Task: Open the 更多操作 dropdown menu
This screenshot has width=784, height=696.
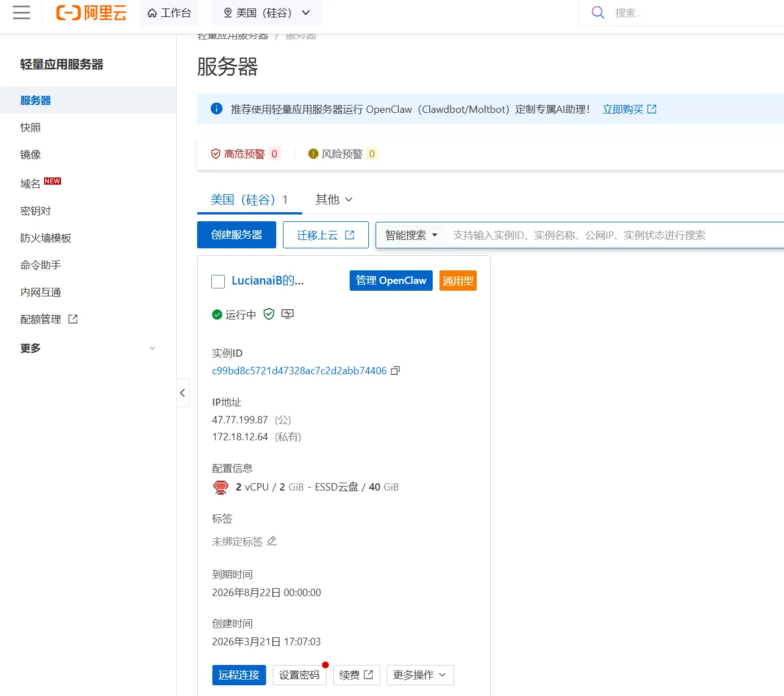Action: [x=420, y=675]
